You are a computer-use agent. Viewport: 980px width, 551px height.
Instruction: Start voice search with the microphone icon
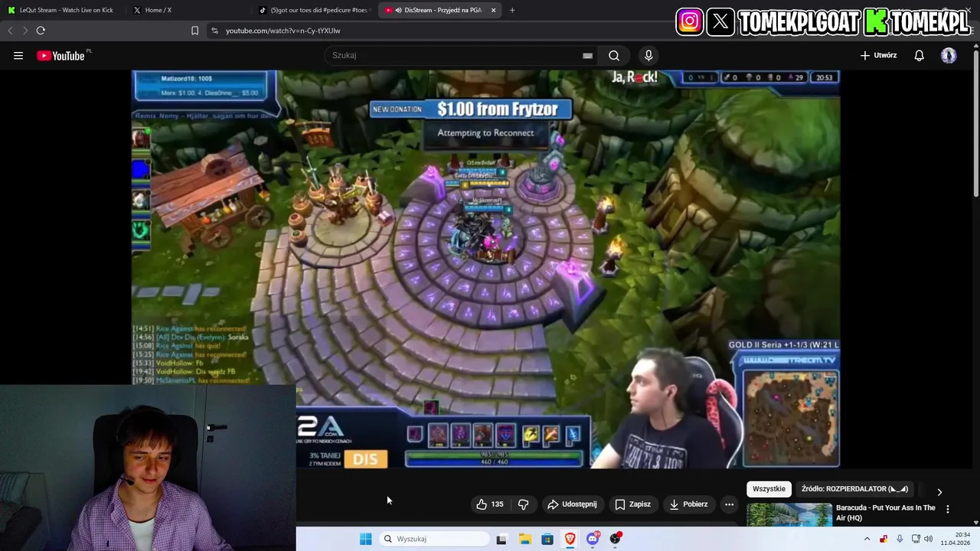point(648,55)
